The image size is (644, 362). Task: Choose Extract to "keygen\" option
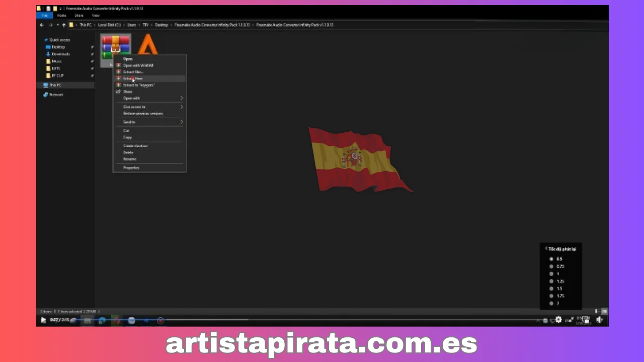click(x=139, y=85)
